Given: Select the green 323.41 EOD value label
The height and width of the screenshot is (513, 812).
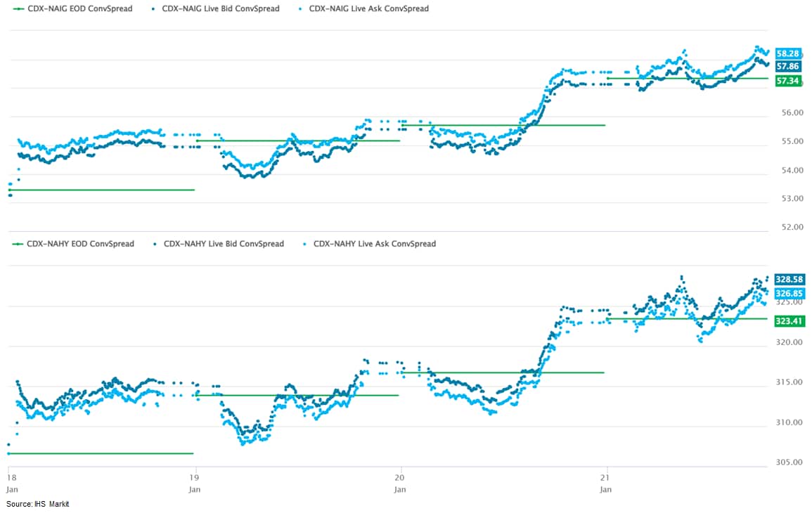Looking at the screenshot, I should pos(789,320).
